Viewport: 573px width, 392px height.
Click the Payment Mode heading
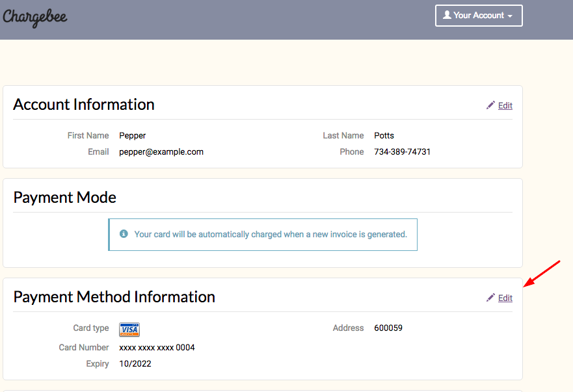[65, 198]
